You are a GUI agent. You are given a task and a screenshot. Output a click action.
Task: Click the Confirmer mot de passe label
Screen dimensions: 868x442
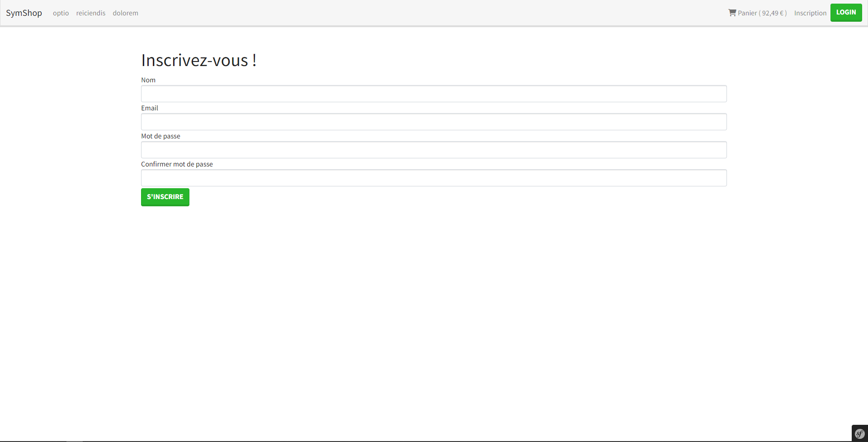(x=177, y=164)
